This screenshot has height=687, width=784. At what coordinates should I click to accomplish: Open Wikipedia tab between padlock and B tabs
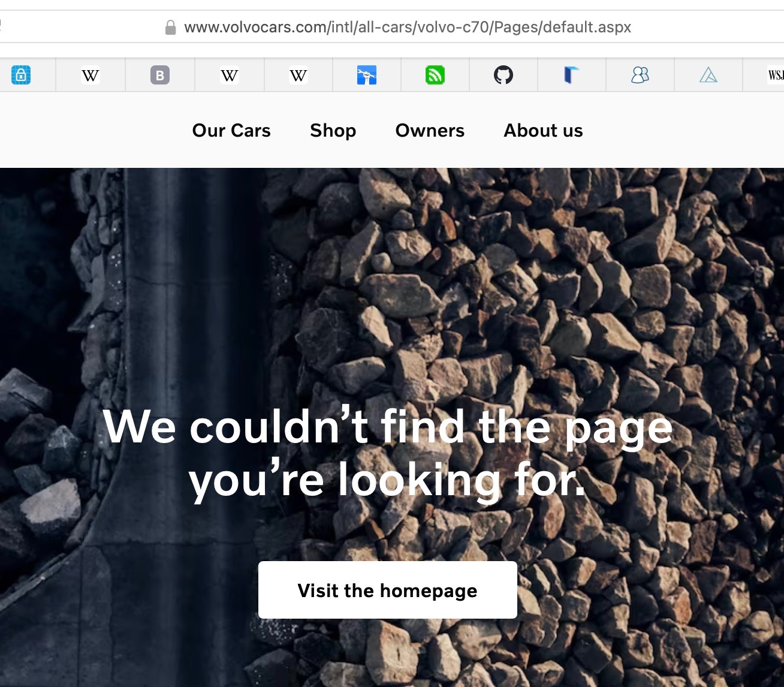(x=91, y=76)
